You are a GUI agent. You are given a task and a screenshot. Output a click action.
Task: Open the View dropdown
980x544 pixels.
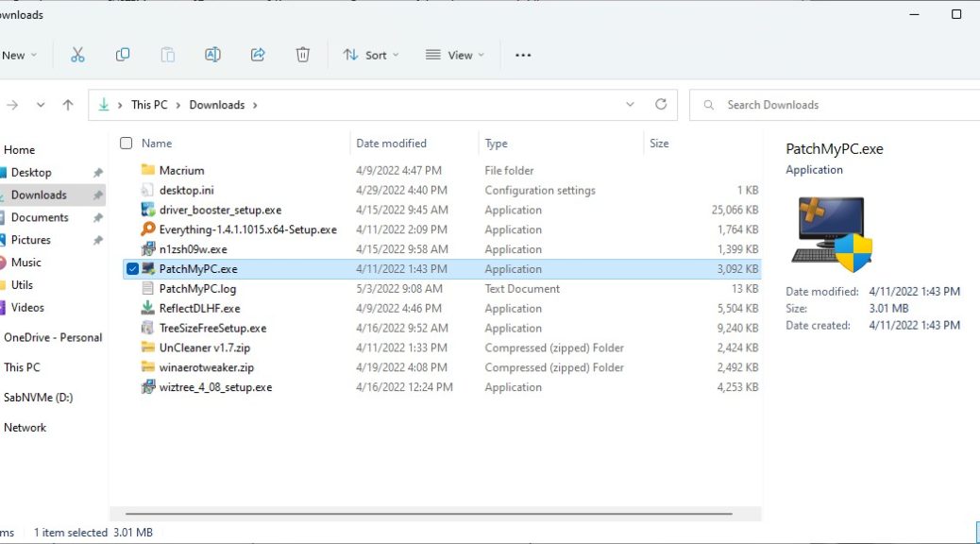click(x=455, y=55)
